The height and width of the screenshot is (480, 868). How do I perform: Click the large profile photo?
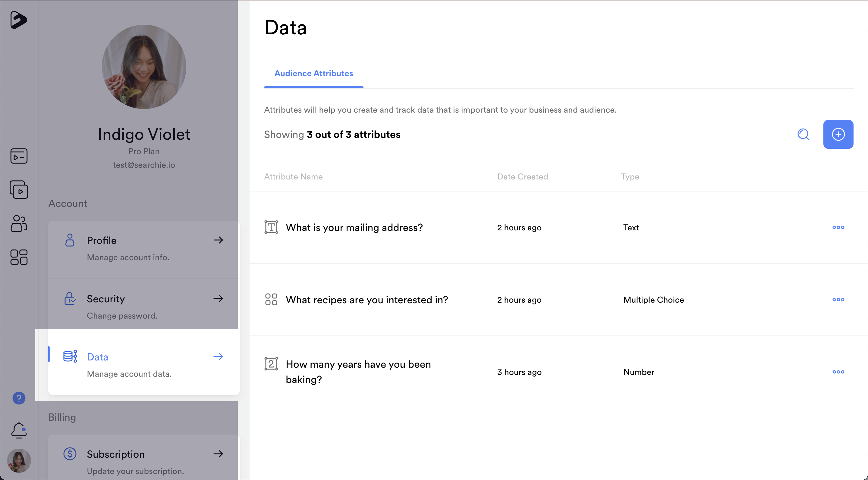[x=144, y=67]
